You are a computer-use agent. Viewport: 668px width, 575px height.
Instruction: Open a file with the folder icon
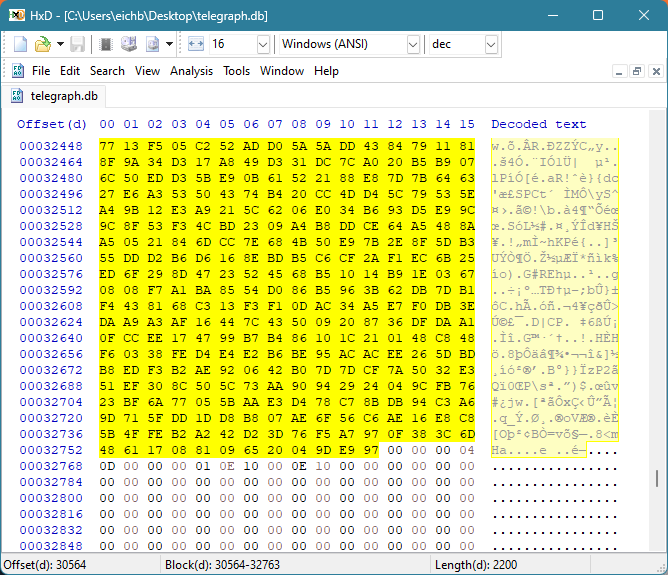click(x=43, y=44)
